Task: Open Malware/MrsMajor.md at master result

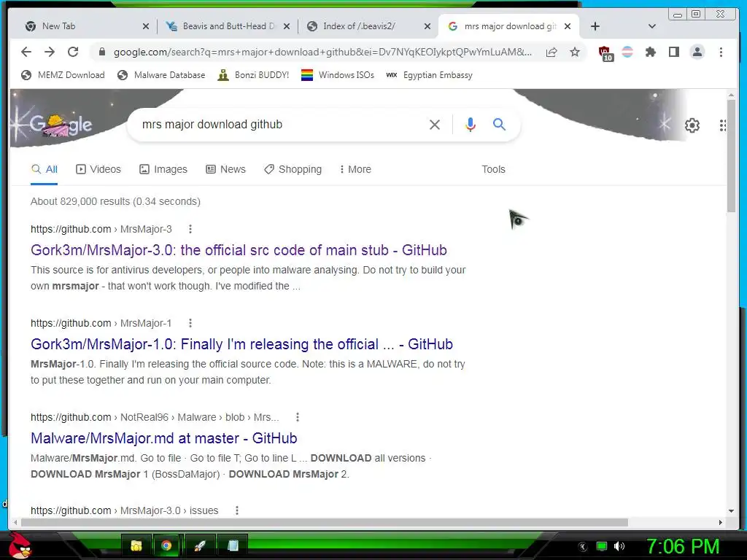Action: pyautogui.click(x=164, y=438)
